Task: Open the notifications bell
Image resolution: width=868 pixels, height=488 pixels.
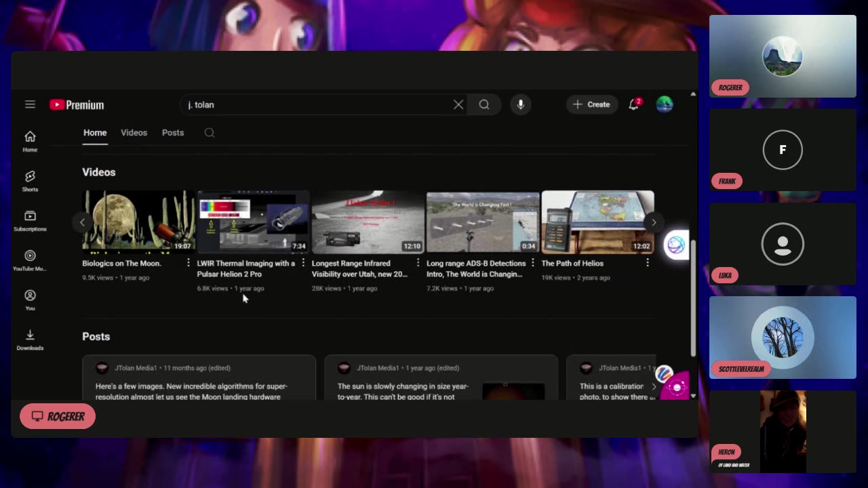Action: pos(634,104)
